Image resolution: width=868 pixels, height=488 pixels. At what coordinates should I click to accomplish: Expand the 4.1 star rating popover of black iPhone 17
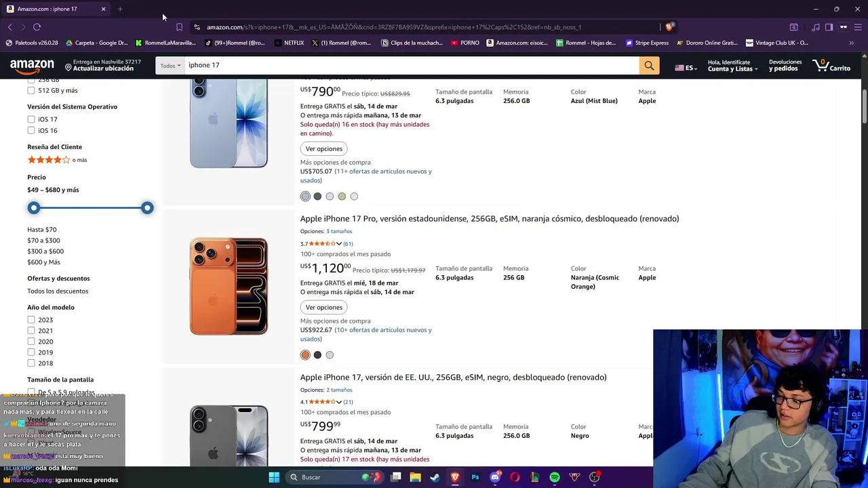[x=324, y=402]
